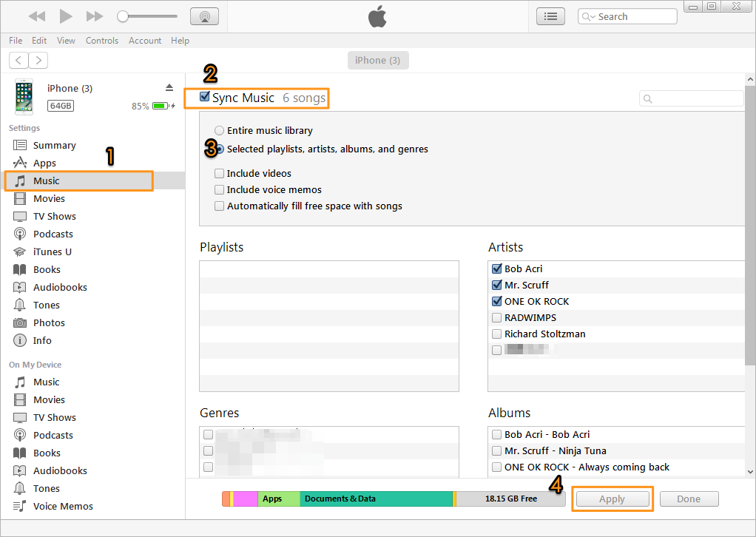This screenshot has width=756, height=537.
Task: Check ONE OK ROCK - Always coming back album
Action: click(x=496, y=467)
